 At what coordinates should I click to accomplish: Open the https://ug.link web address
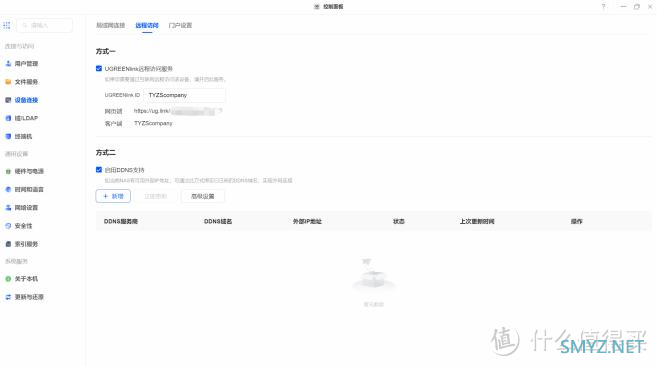tap(174, 111)
